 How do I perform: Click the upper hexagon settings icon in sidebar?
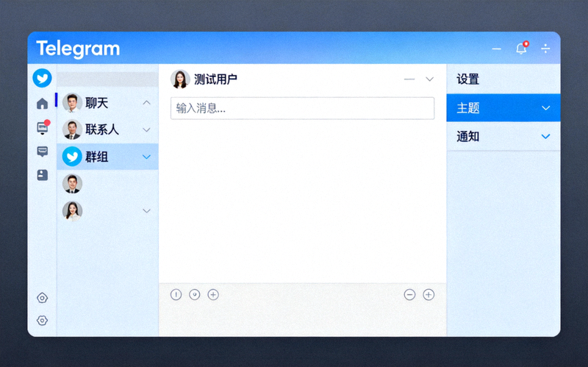pyautogui.click(x=43, y=298)
